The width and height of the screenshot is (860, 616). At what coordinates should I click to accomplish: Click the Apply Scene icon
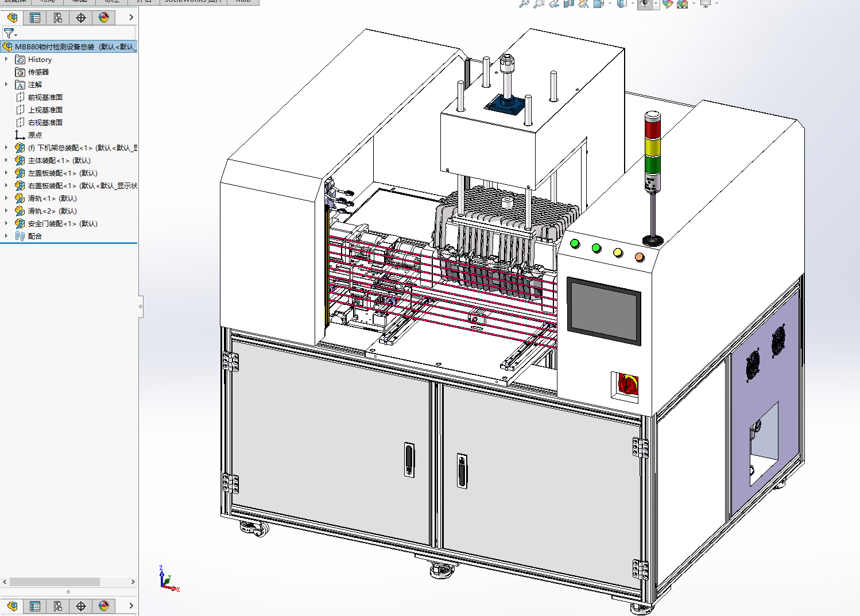pos(682,3)
